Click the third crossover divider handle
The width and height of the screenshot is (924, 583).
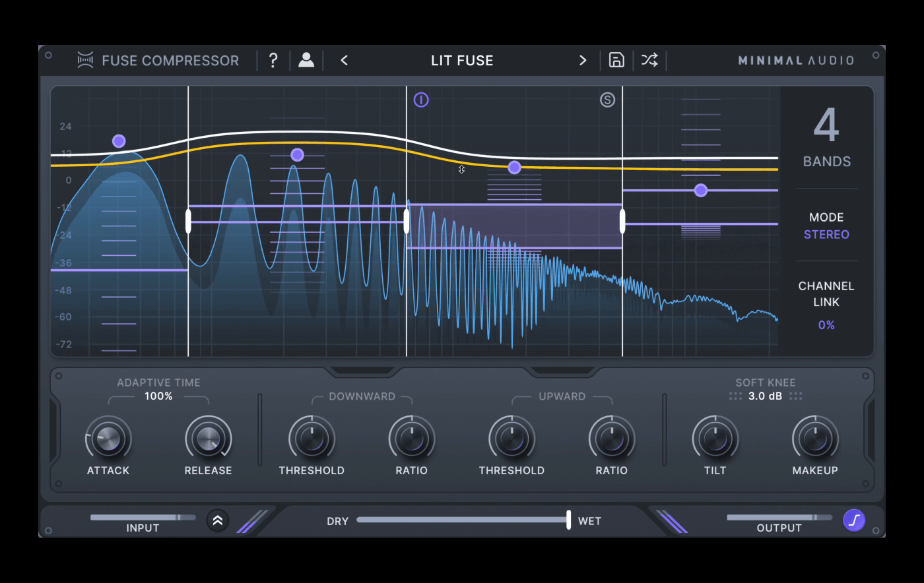pyautogui.click(x=622, y=222)
